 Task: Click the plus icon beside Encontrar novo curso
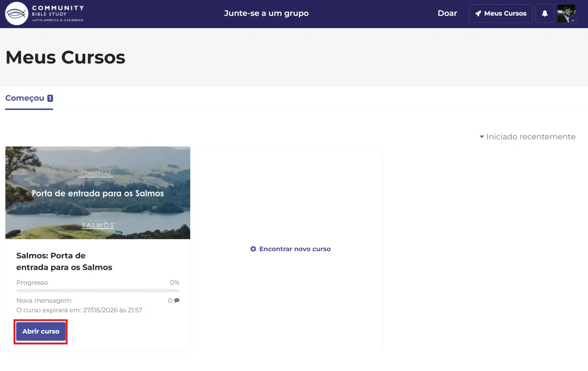coord(253,249)
